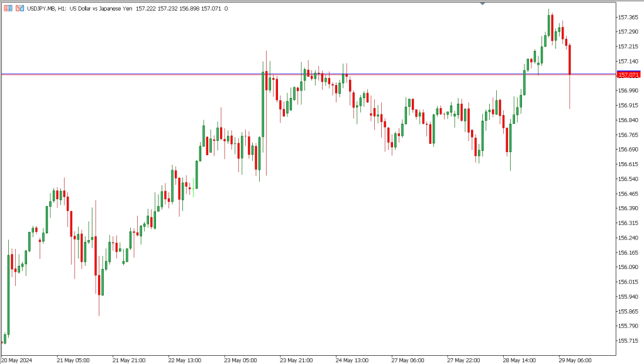Click the 156.165 price scale label

[628, 252]
